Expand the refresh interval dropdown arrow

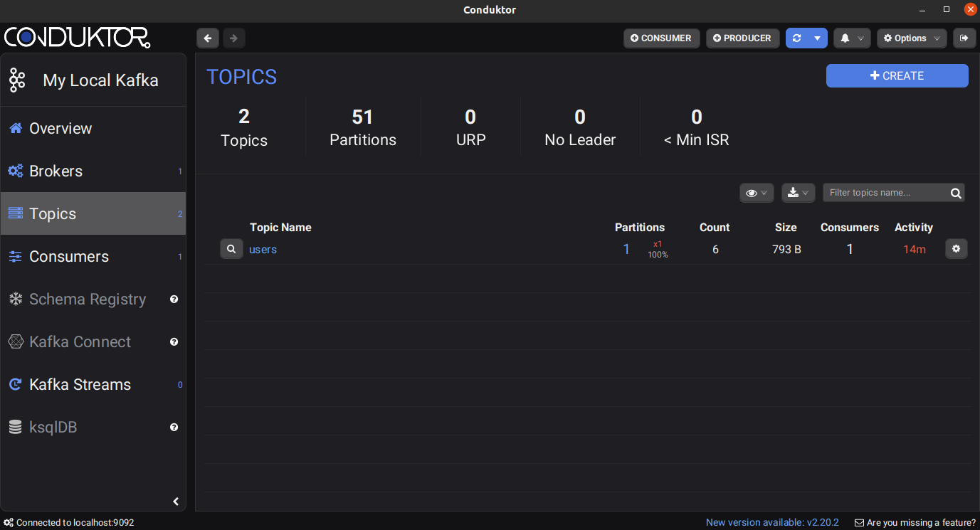coord(818,38)
